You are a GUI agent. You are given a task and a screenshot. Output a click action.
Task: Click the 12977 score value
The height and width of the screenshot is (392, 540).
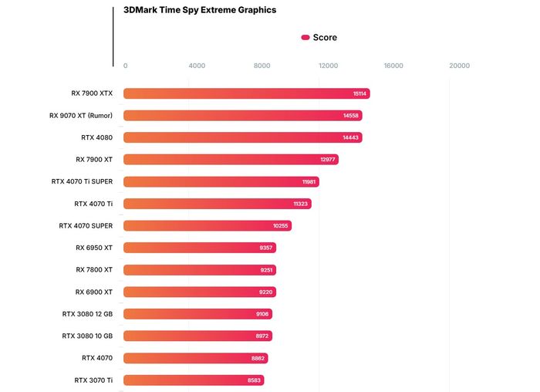(328, 160)
